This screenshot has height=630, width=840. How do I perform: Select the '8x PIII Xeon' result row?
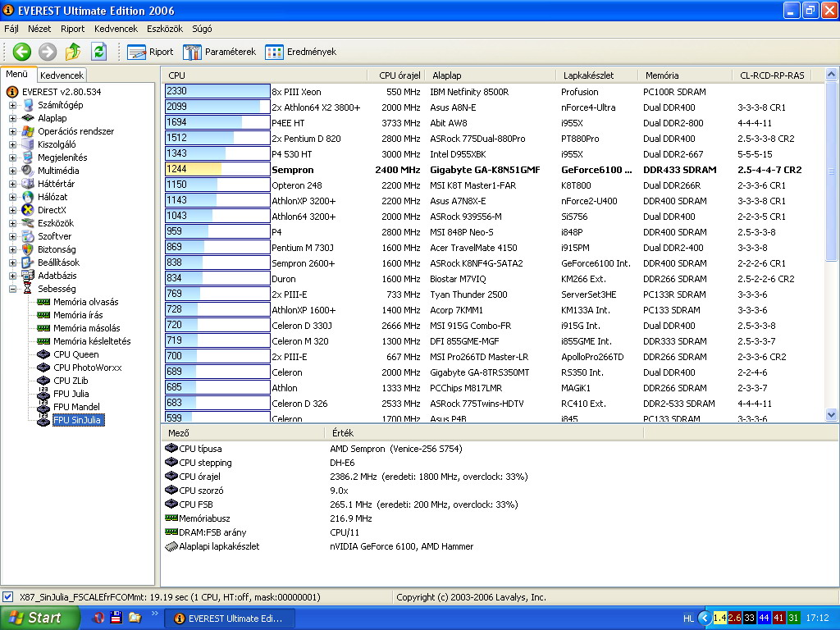[493, 92]
